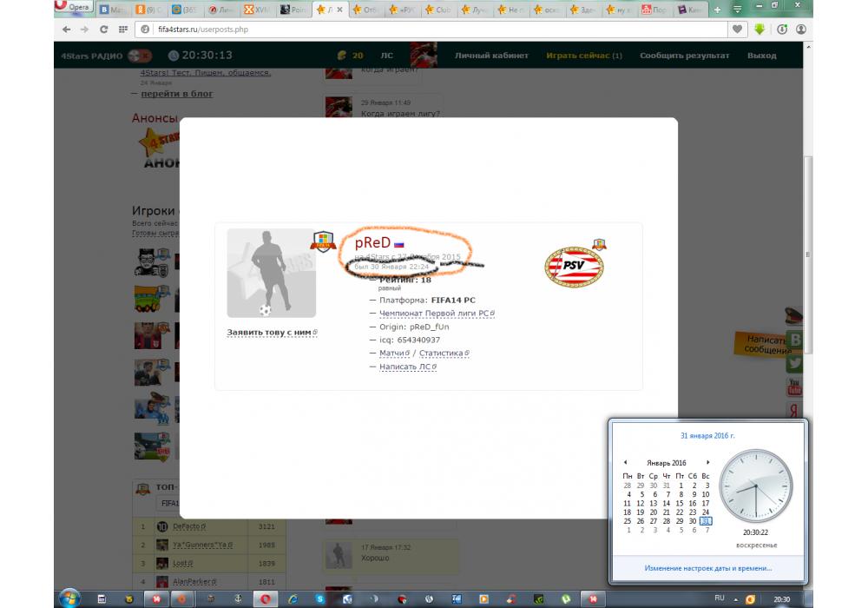The height and width of the screenshot is (608, 868).
Task: Click the green download arrow icon
Action: tap(759, 29)
